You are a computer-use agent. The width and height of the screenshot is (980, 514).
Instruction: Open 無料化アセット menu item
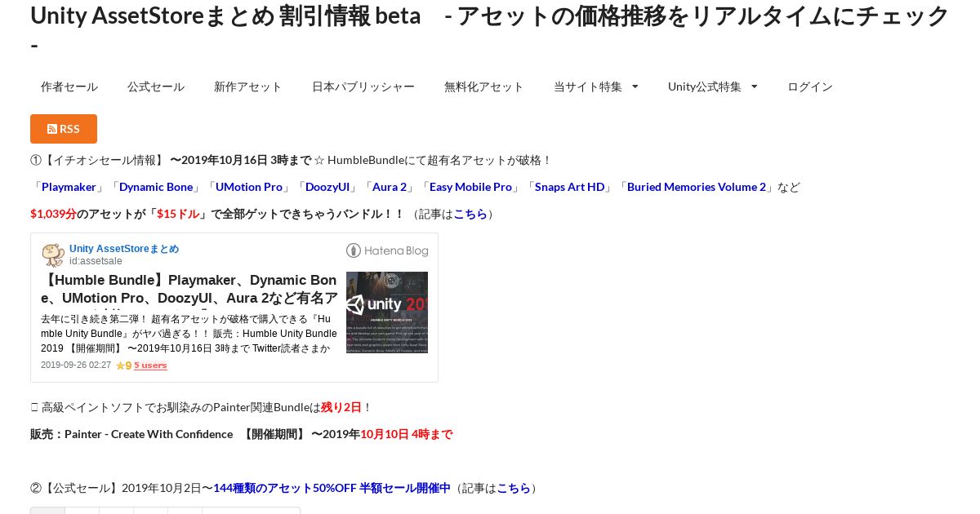(484, 86)
